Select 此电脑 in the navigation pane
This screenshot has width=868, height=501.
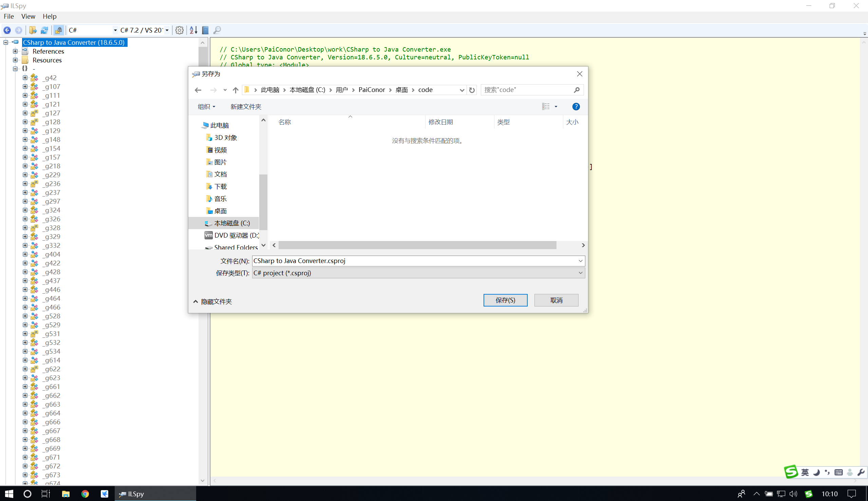[x=220, y=125]
